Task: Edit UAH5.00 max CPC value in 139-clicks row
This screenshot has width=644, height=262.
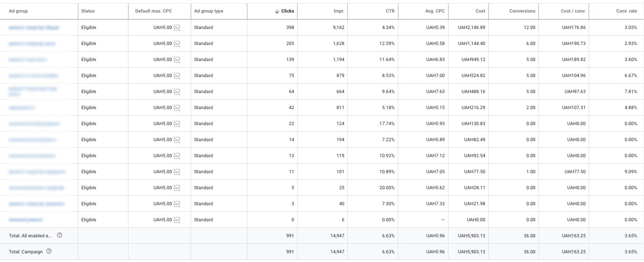Action: [162, 60]
